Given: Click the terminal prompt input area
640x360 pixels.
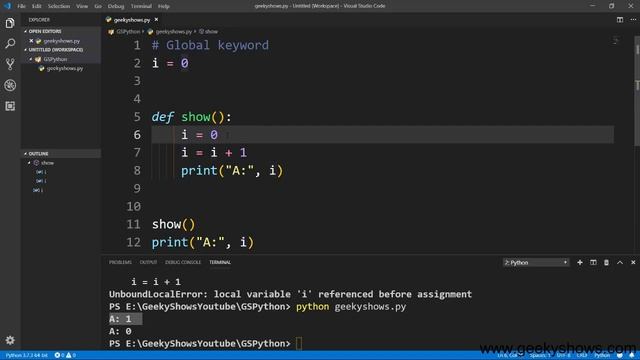Looking at the screenshot, I should coord(299,344).
